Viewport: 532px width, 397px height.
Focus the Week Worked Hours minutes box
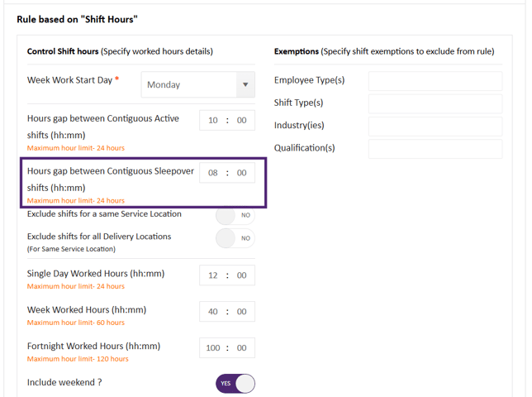click(241, 312)
